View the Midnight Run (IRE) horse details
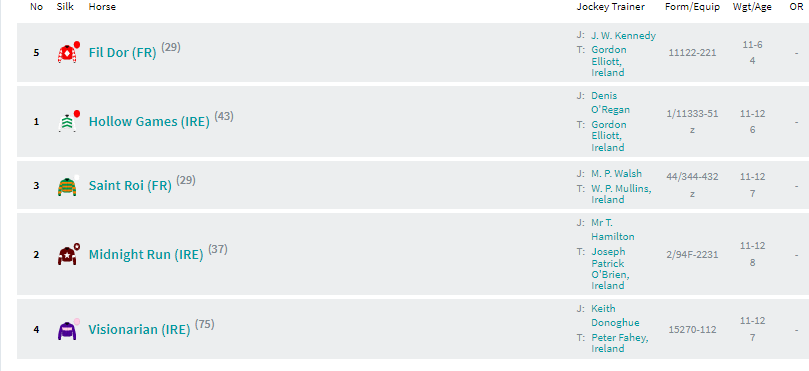The height and width of the screenshot is (371, 809). pyautogui.click(x=146, y=254)
